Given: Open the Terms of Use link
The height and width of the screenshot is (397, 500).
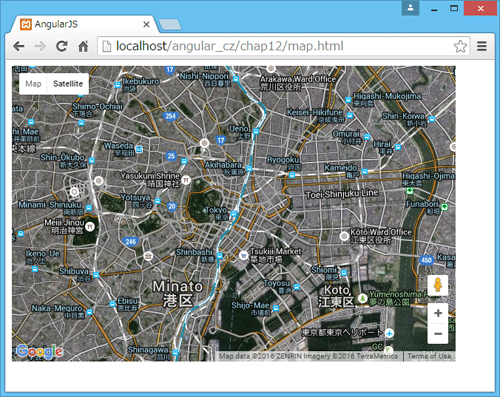Looking at the screenshot, I should tap(429, 356).
